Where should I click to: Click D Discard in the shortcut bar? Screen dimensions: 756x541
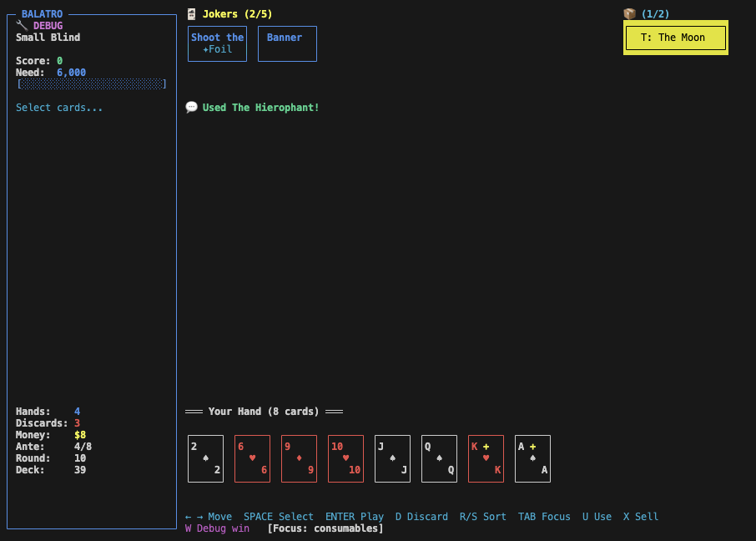[x=421, y=516]
